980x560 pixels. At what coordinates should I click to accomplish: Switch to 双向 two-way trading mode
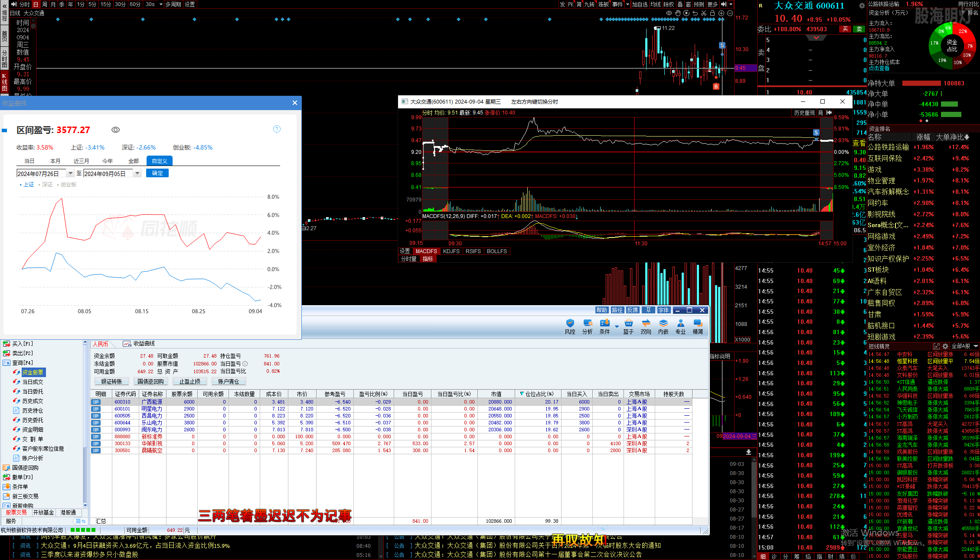[646, 327]
